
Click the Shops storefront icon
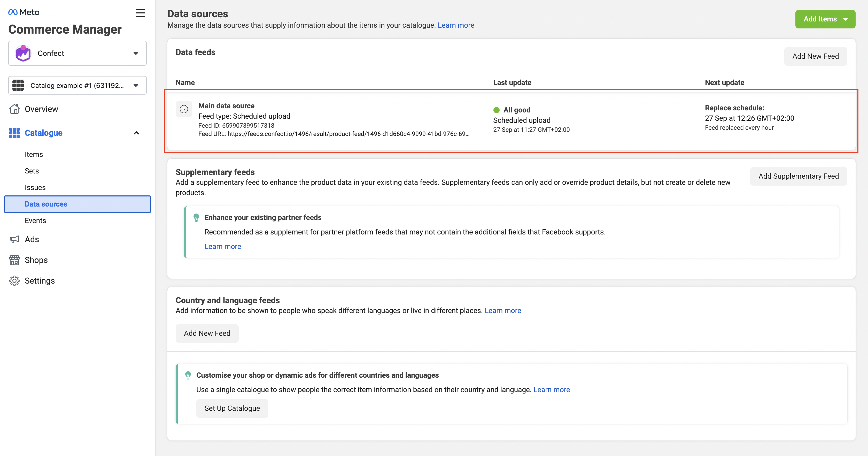(14, 260)
